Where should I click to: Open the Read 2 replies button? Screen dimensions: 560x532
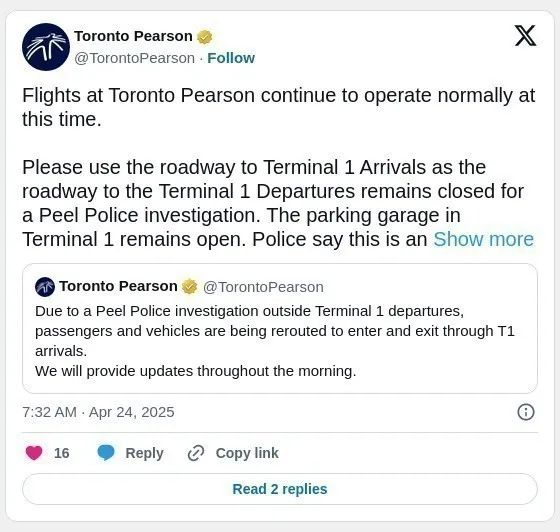(280, 489)
